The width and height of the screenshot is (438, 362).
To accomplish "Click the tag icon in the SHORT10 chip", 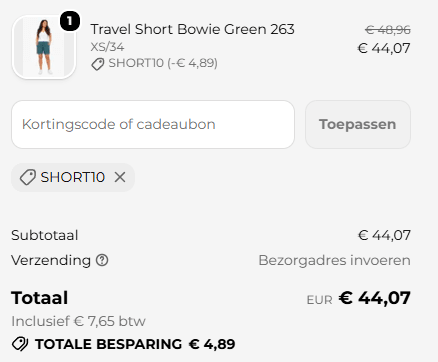I will pyautogui.click(x=28, y=177).
